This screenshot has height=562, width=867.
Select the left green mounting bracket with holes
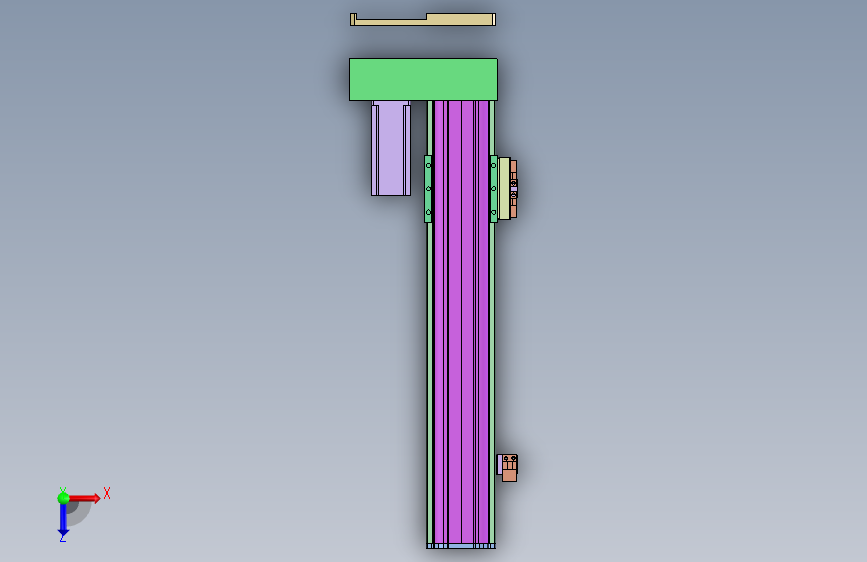point(428,189)
